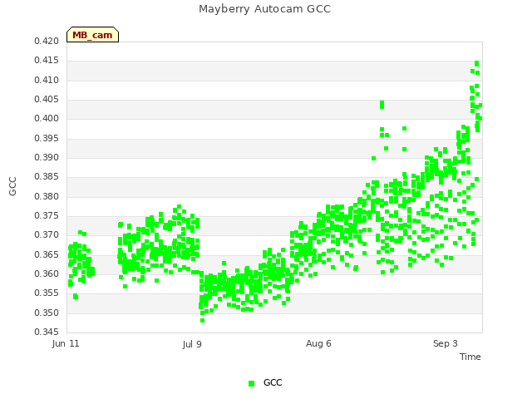This screenshot has height=399, width=532.
Task: Click the Sep 3 x-axis label
Action: click(446, 343)
